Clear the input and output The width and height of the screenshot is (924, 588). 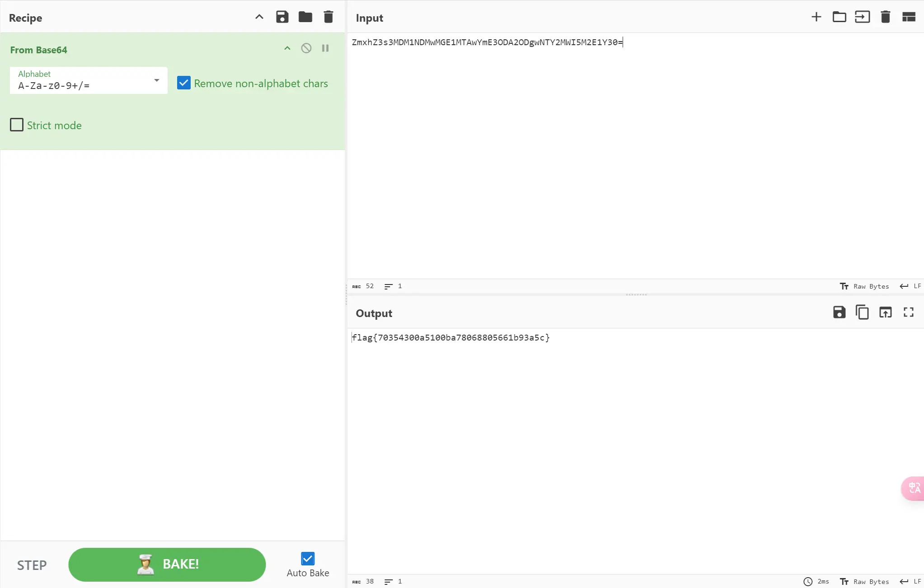click(885, 17)
